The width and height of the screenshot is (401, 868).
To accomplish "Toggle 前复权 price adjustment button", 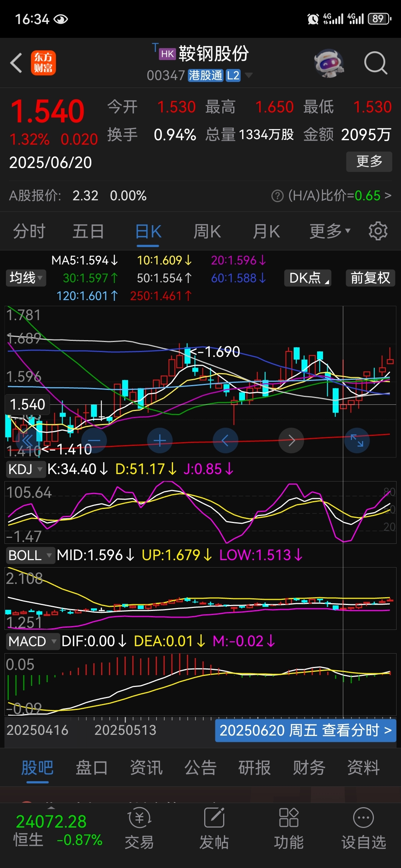I will point(371,278).
